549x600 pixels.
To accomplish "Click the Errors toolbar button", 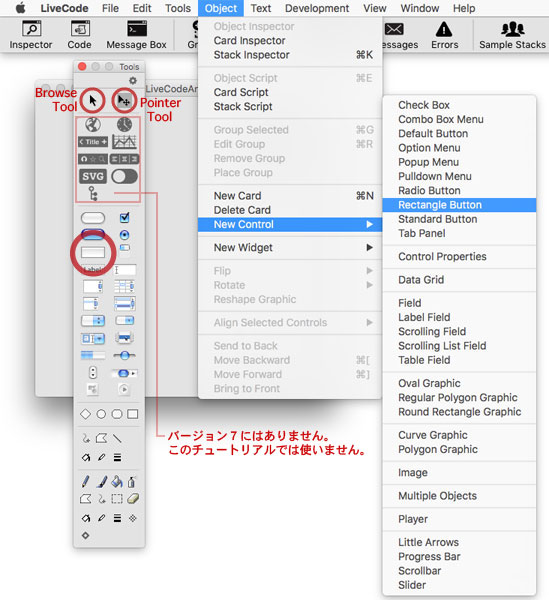I will pos(444,35).
